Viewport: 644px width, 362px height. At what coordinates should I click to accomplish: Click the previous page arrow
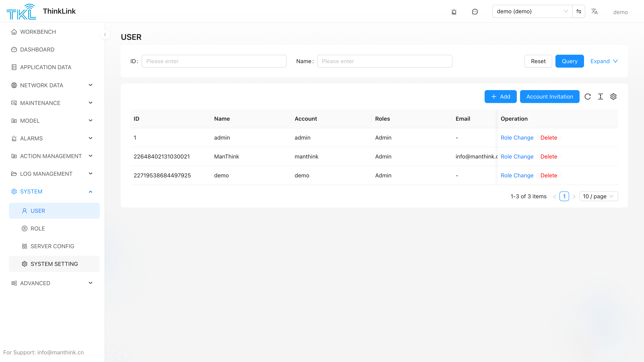click(554, 196)
